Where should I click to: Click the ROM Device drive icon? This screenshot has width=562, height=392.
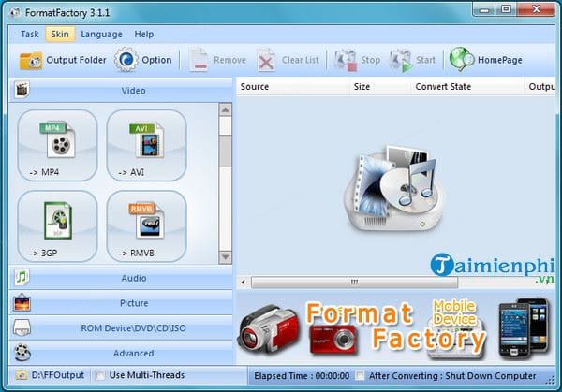click(x=22, y=327)
